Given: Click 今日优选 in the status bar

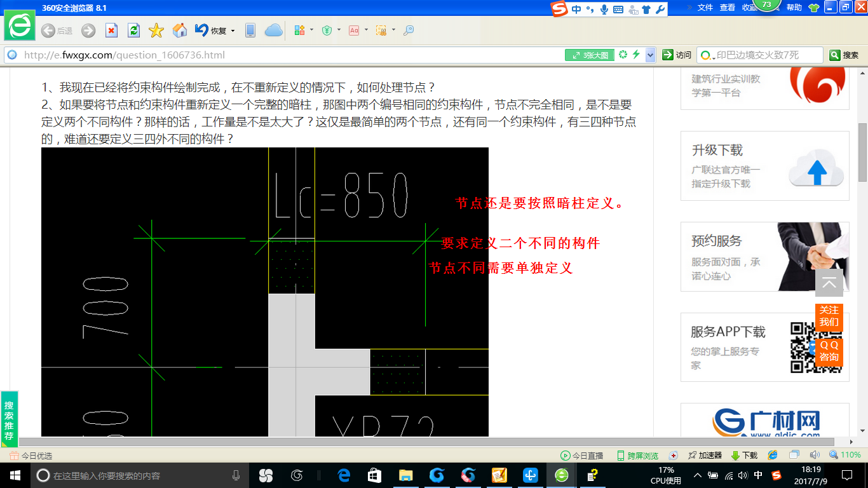Looking at the screenshot, I should (x=31, y=456).
